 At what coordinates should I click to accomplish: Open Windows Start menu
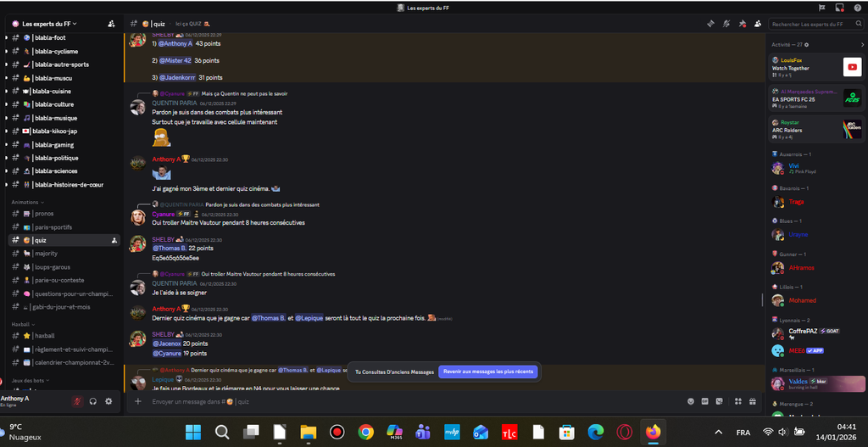tap(193, 432)
